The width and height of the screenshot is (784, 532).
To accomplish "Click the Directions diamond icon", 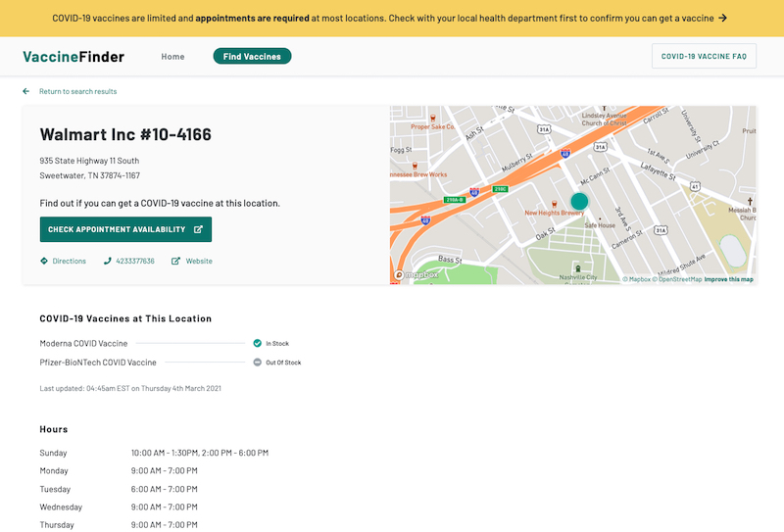I will (44, 261).
